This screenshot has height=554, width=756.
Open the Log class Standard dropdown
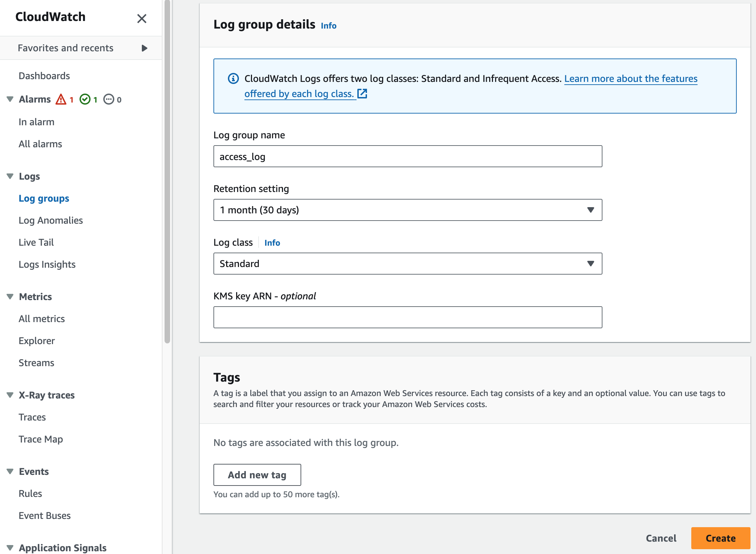coord(408,264)
